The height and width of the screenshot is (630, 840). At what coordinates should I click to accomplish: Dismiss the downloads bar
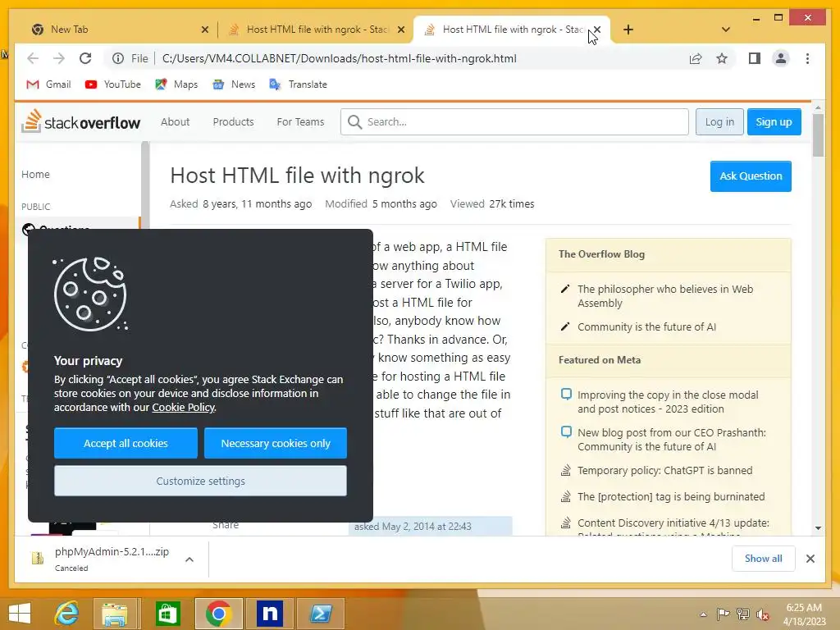(810, 559)
